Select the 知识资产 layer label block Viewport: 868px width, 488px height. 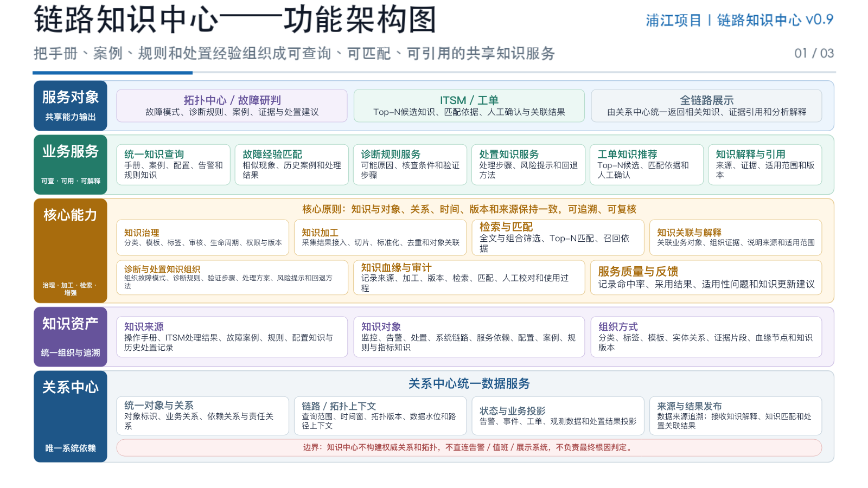[x=71, y=337]
